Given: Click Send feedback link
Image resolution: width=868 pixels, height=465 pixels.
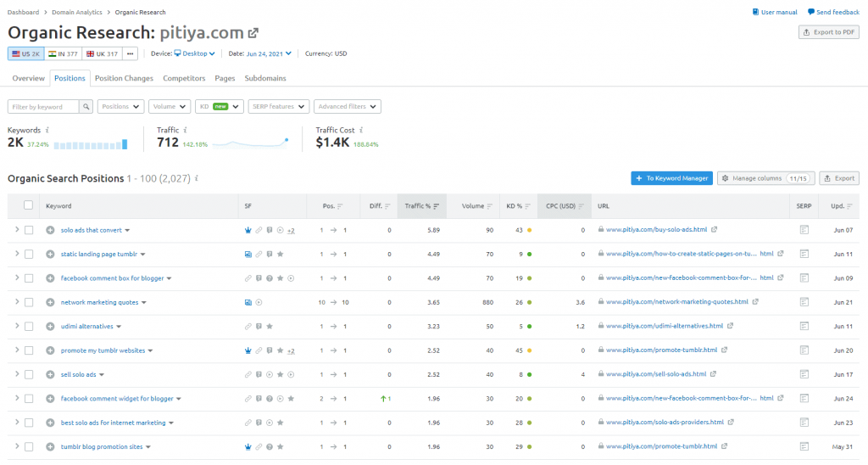Looking at the screenshot, I should [x=833, y=12].
